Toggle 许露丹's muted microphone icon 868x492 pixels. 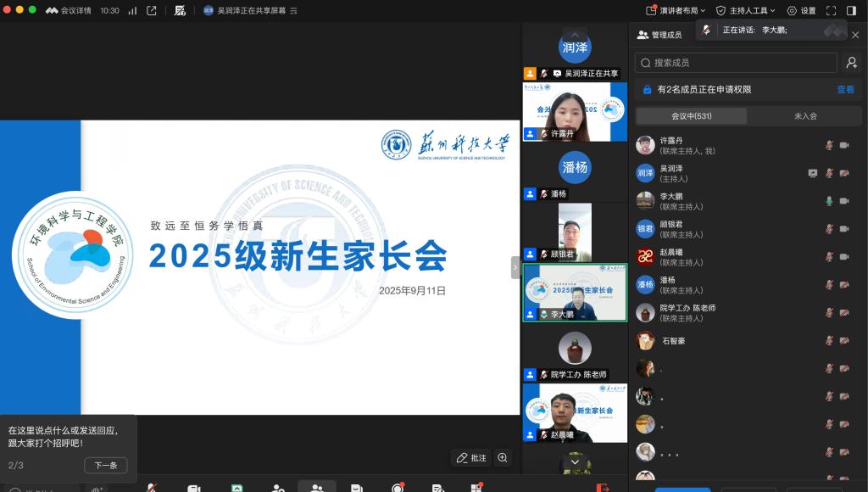coord(830,145)
